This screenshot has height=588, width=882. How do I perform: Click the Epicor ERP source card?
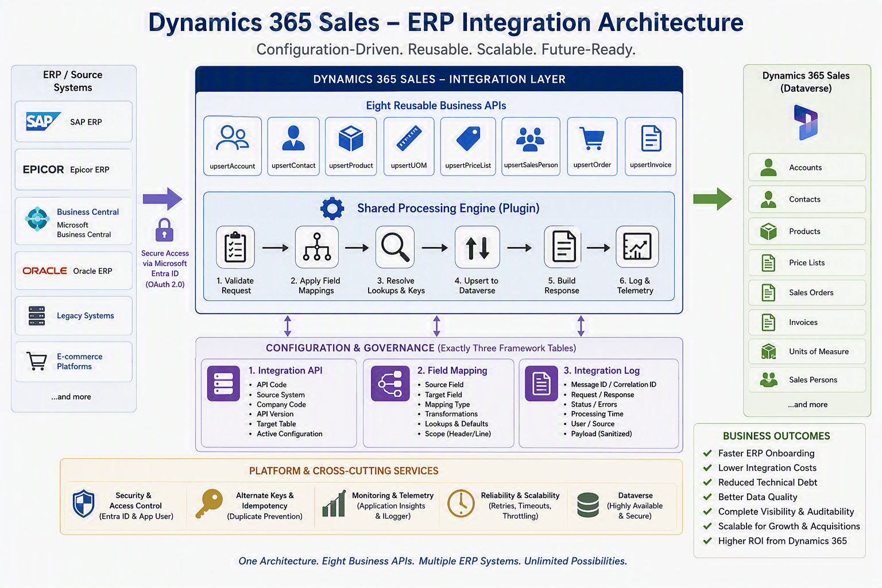pyautogui.click(x=73, y=169)
